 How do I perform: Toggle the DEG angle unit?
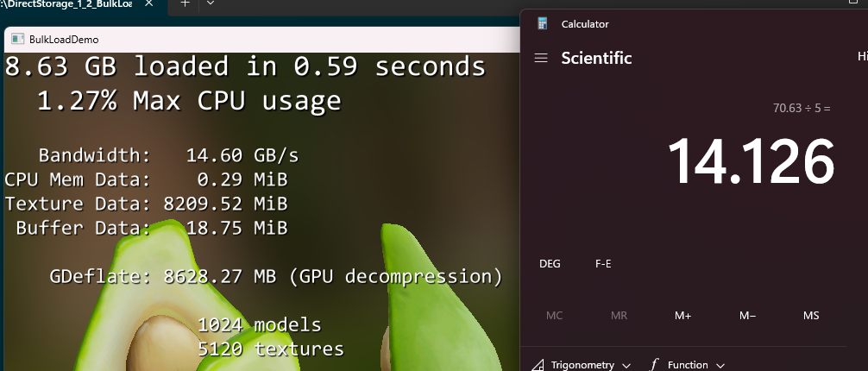pos(550,263)
